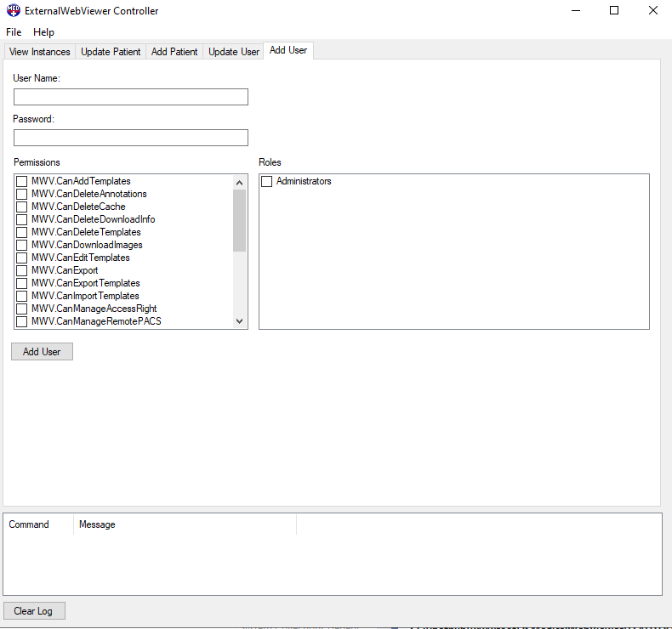Check MWV.CanDownloadImages permission

(x=22, y=246)
